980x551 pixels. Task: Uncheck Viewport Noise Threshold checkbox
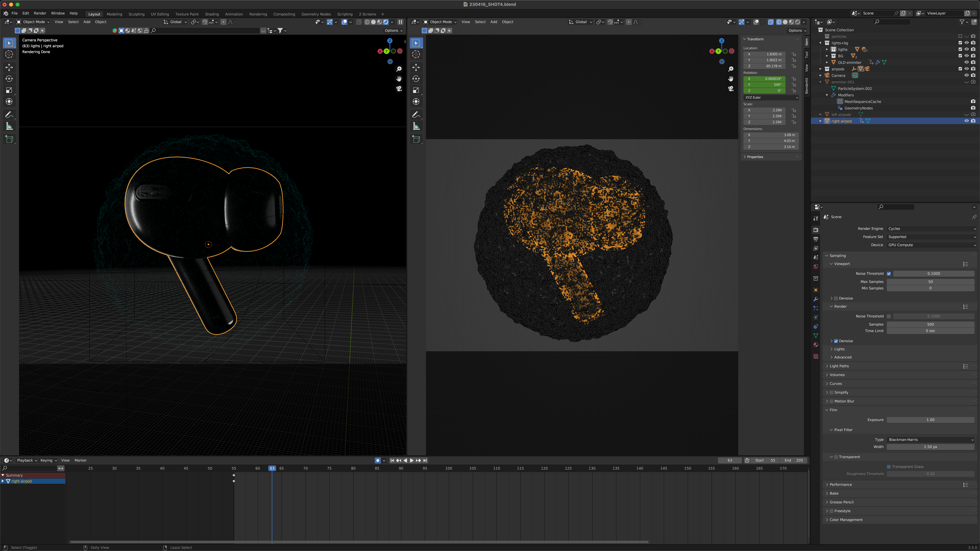889,273
